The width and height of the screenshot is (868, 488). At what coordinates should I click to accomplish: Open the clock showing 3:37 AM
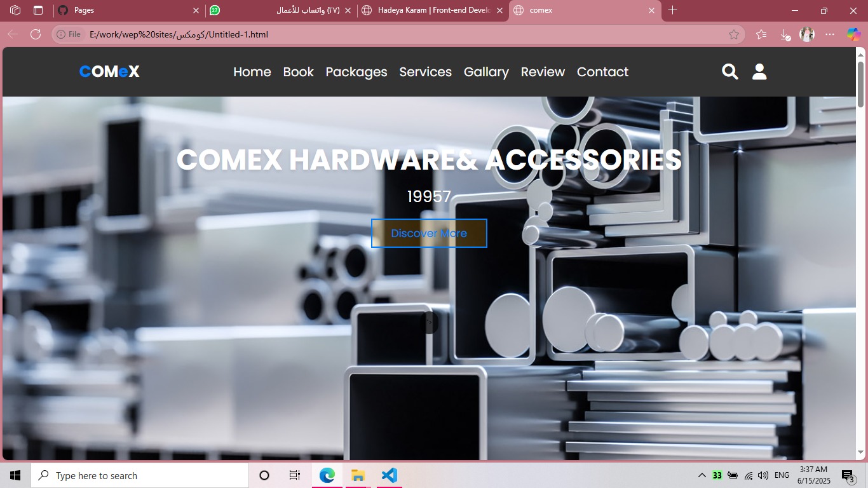coord(813,475)
